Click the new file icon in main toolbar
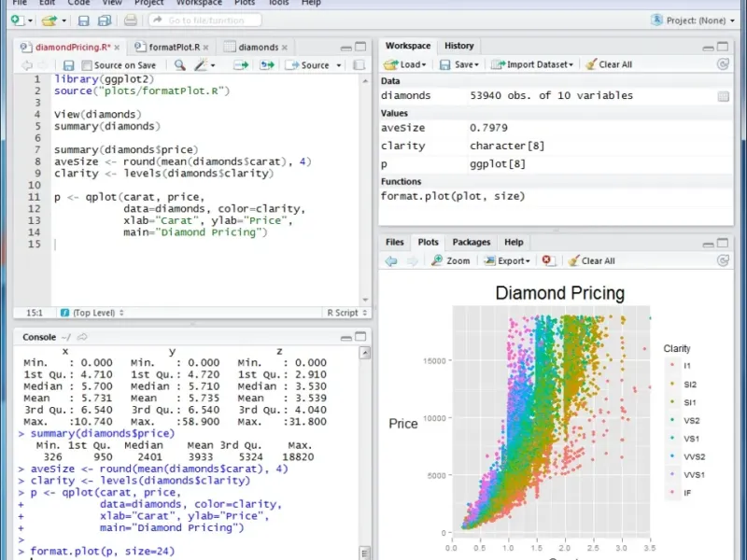The image size is (747, 560). 18,21
